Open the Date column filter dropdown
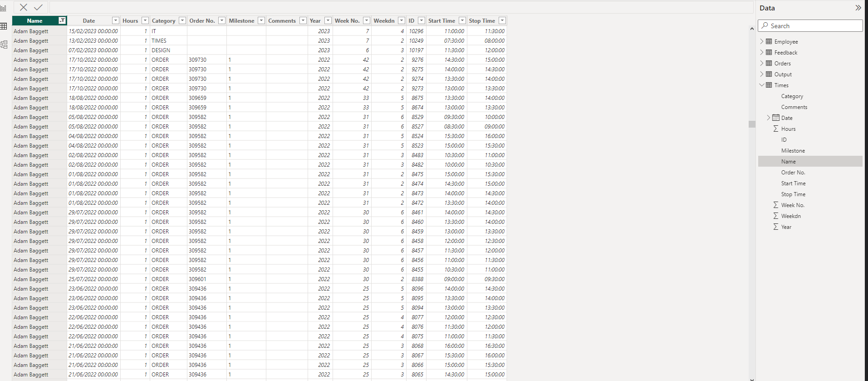The image size is (868, 381). [x=116, y=20]
